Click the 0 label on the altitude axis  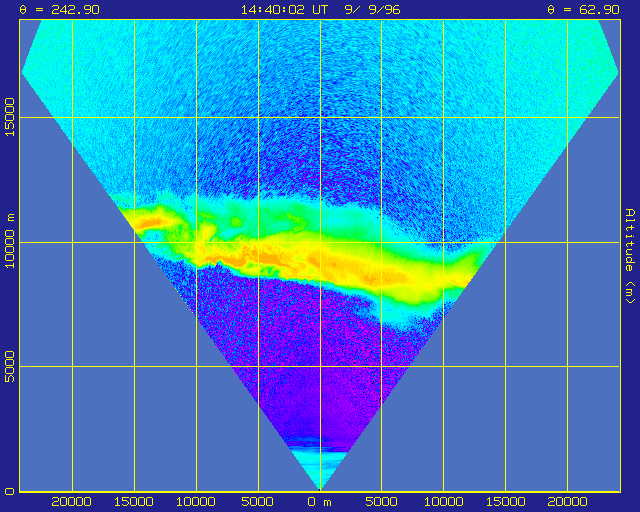pyautogui.click(x=9, y=491)
